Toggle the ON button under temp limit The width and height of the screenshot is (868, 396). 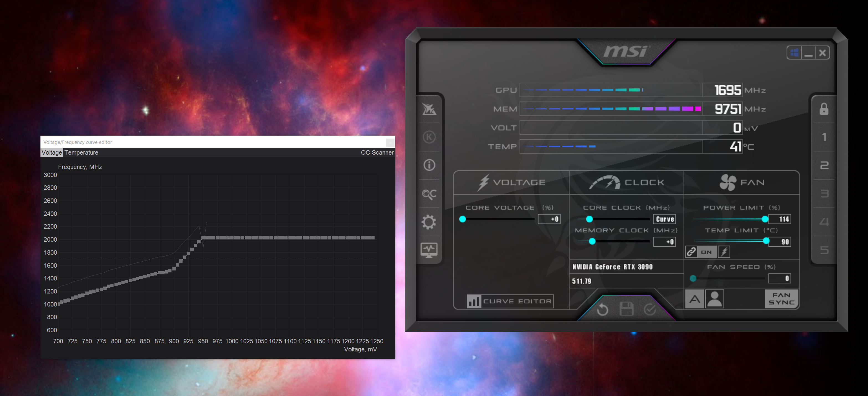coord(706,252)
